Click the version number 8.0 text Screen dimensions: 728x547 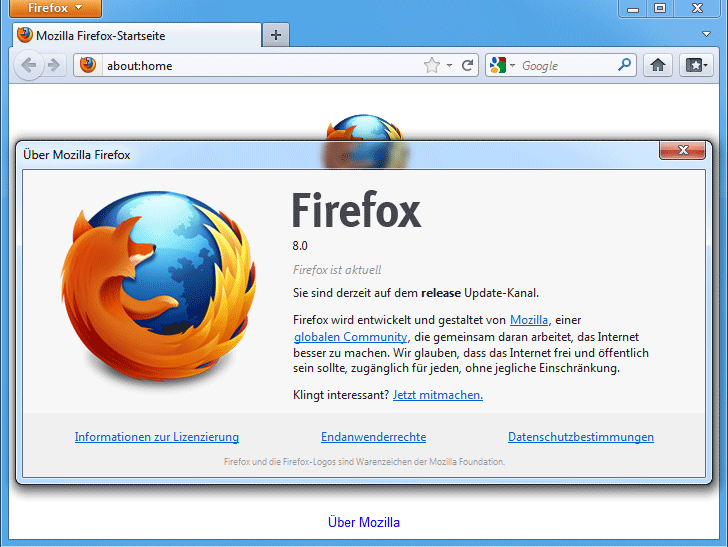click(300, 246)
